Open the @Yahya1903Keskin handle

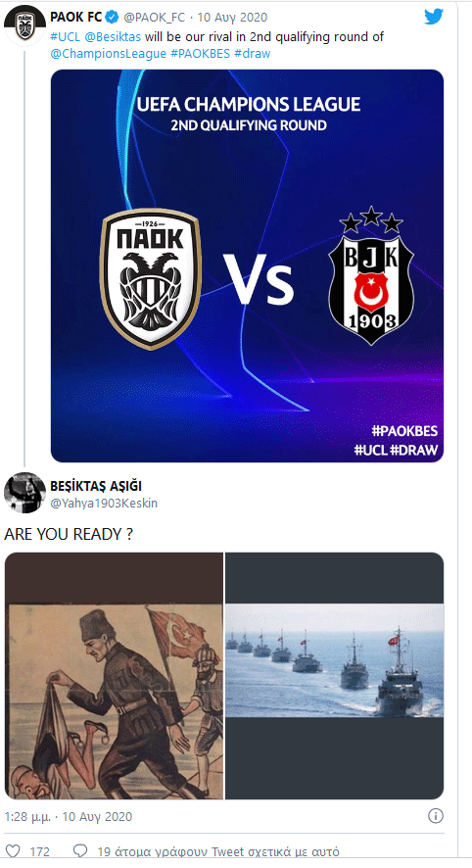(x=104, y=504)
